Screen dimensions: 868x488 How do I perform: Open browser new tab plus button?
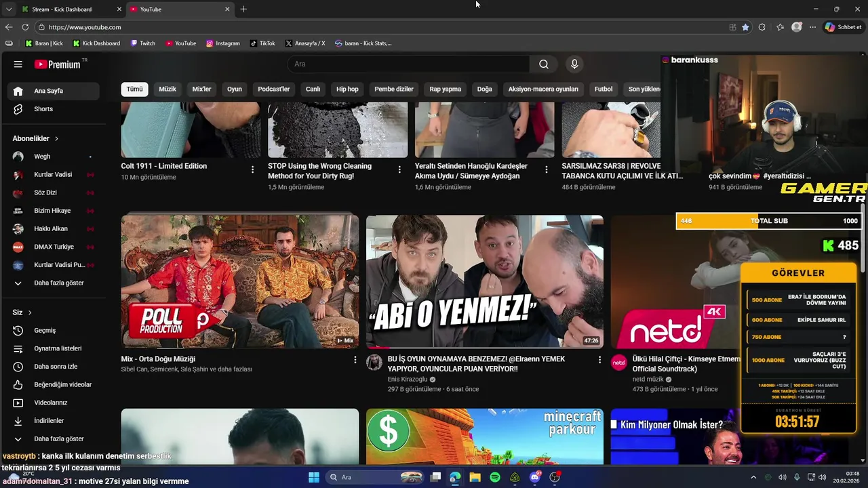[x=243, y=9]
